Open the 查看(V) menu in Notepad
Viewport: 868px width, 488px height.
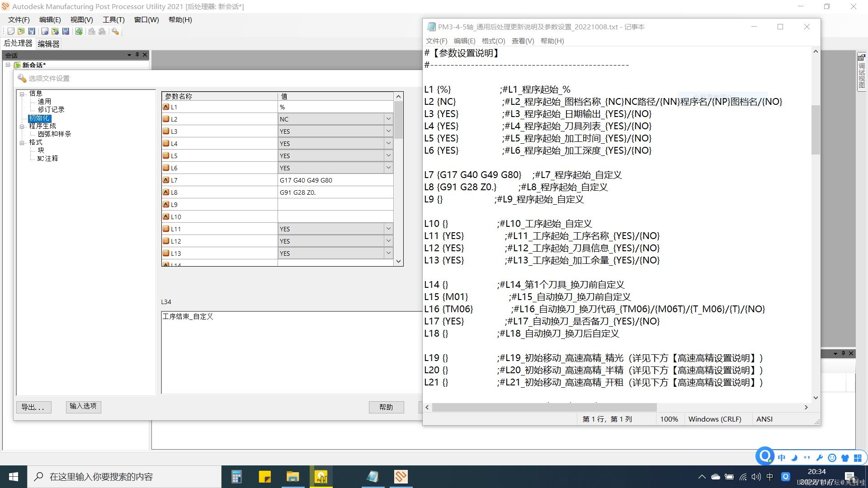[x=523, y=41]
